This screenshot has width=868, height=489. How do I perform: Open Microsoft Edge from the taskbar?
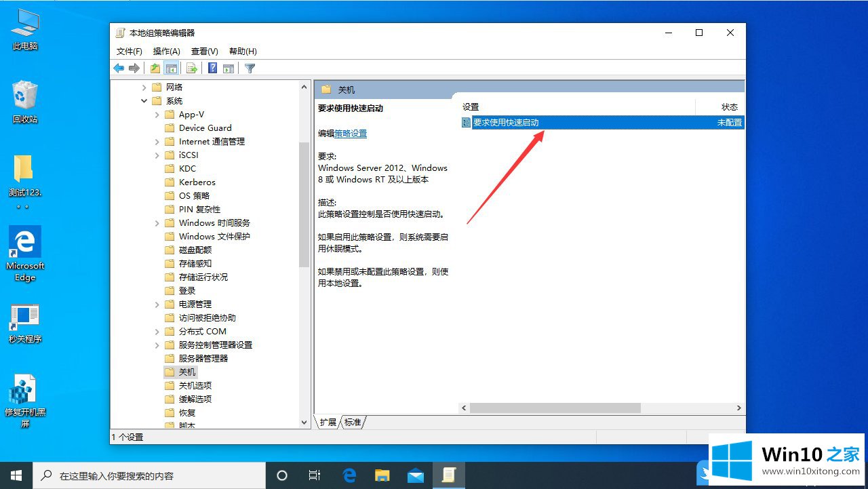pyautogui.click(x=349, y=475)
